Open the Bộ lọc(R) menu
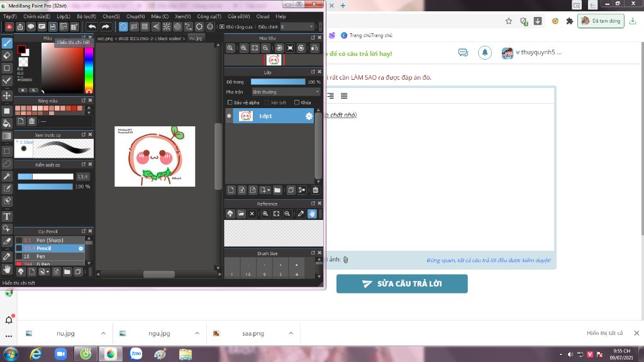Image resolution: width=644 pixels, height=362 pixels. click(86, 16)
